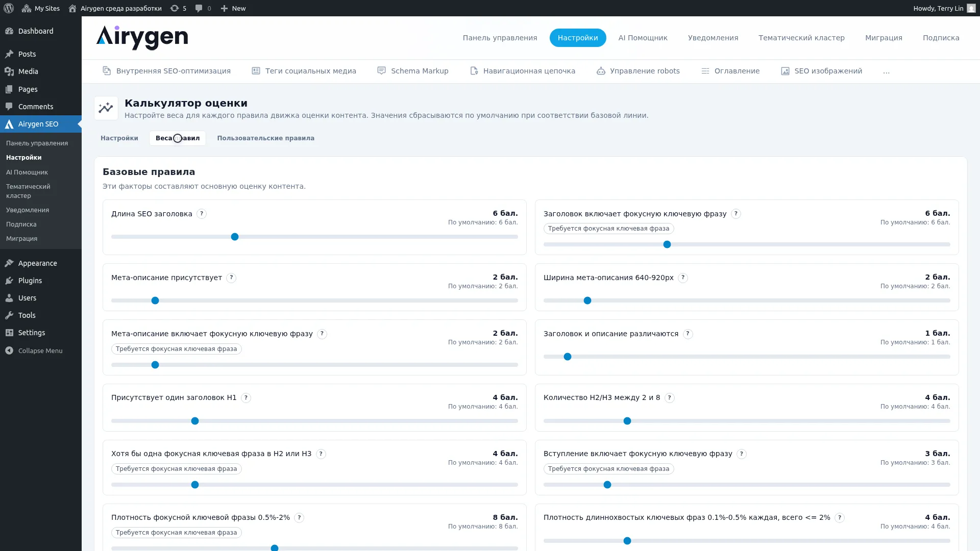The height and width of the screenshot is (551, 980).
Task: Click the Howdy, Terry Lin profile avatar
Action: pos(971,8)
